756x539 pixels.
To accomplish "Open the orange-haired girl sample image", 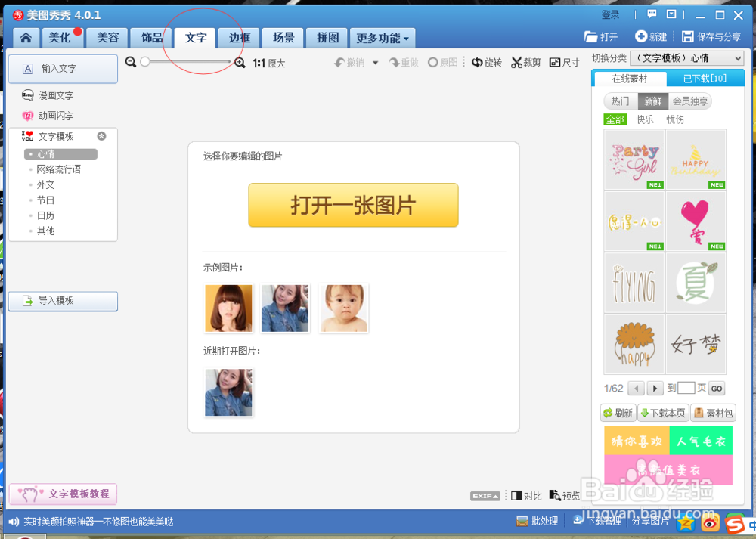I will 228,308.
